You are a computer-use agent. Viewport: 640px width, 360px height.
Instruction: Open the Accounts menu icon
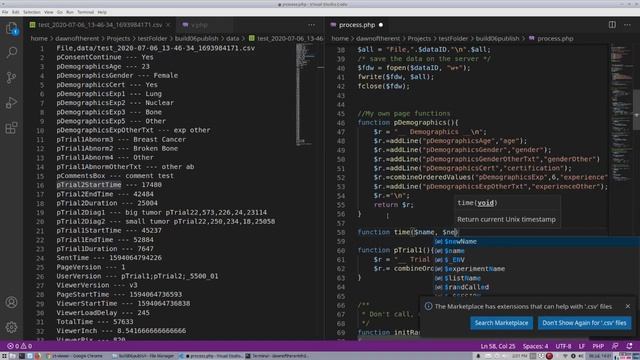pyautogui.click(x=11, y=302)
